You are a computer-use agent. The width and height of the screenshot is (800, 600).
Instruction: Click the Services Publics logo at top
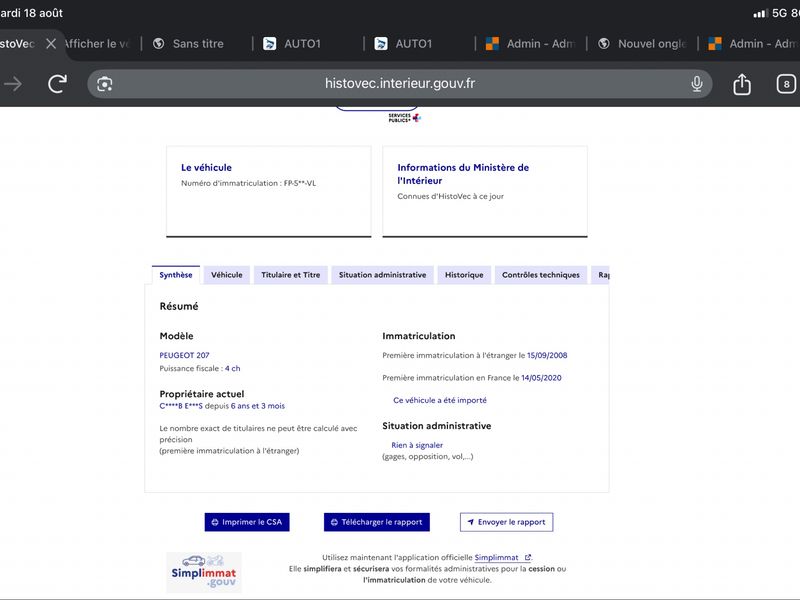(404, 118)
